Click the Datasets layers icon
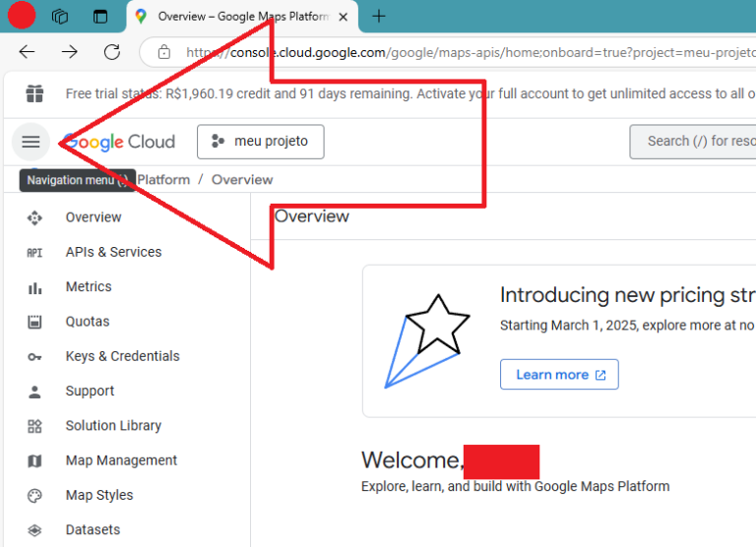 coord(35,530)
